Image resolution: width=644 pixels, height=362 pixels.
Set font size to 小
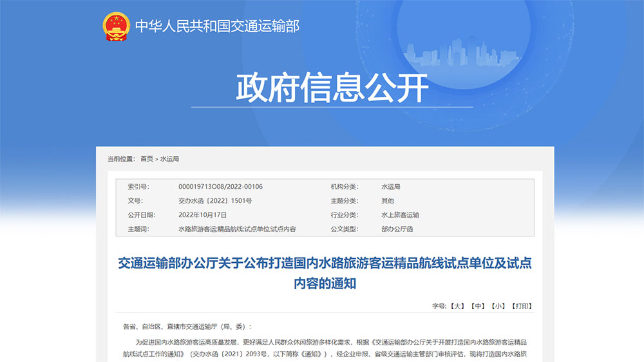497,306
